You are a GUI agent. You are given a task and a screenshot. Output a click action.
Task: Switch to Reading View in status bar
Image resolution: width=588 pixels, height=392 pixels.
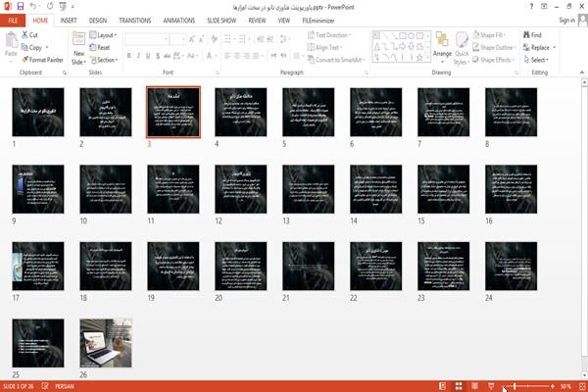[474, 386]
